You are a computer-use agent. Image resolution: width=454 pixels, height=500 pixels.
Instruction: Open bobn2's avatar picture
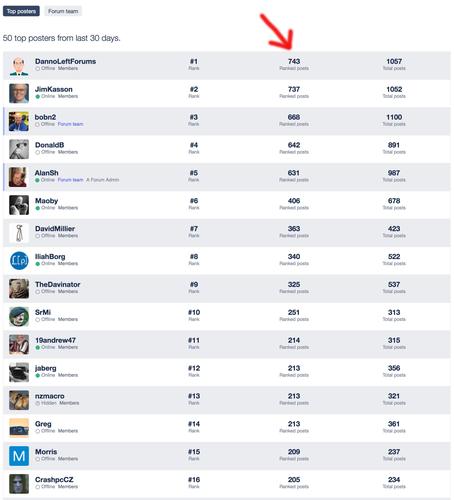pos(19,121)
